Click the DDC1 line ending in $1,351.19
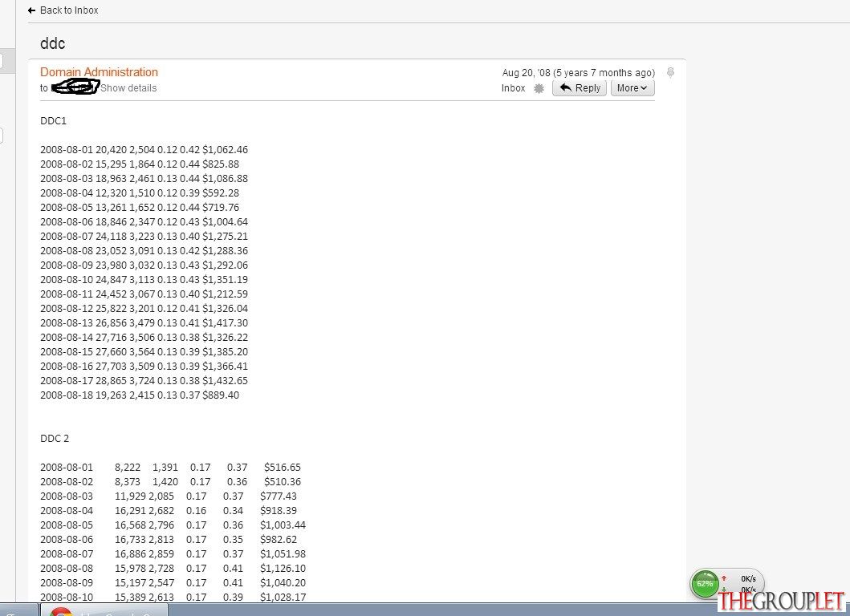 pos(144,280)
